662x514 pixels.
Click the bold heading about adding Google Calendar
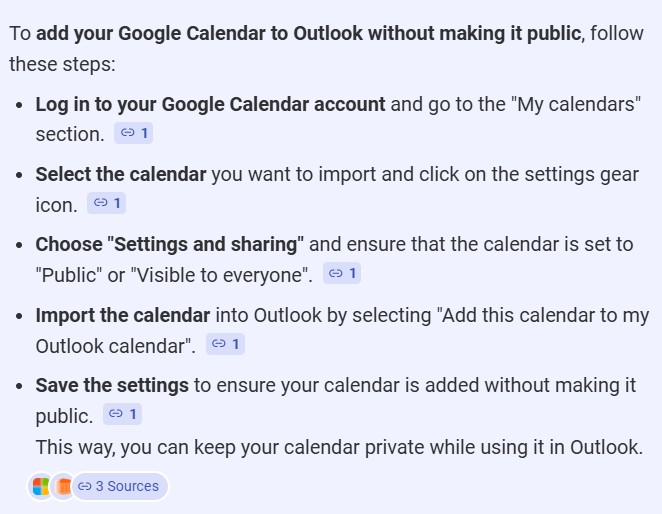308,33
